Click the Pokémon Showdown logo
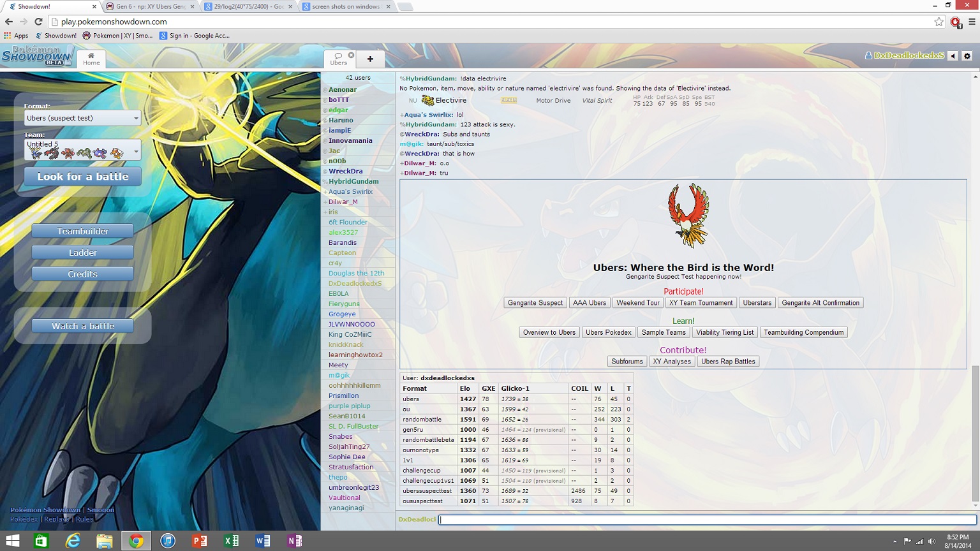980x551 pixels. [37, 55]
